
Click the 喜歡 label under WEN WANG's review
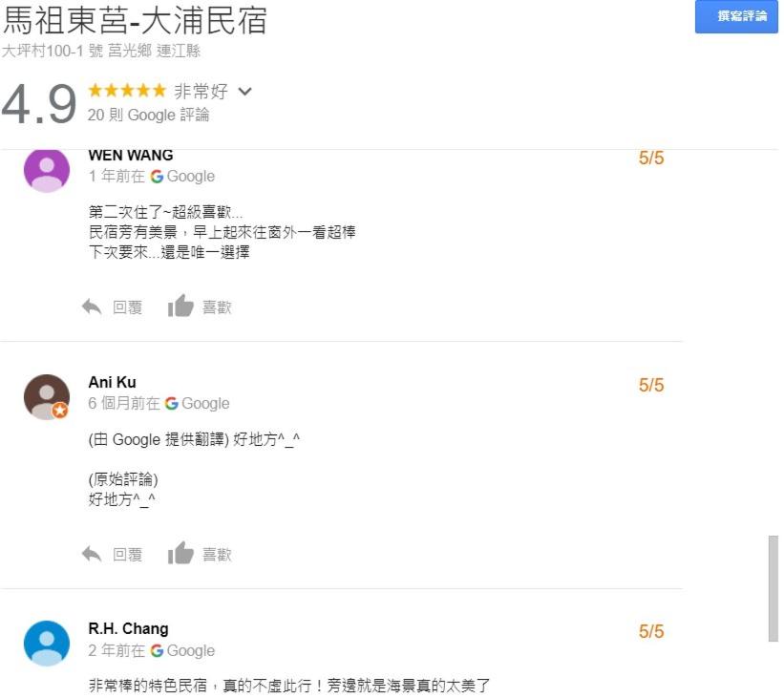217,307
